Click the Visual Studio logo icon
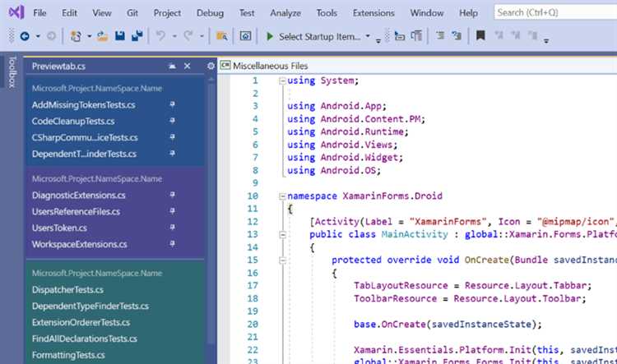 coord(16,12)
